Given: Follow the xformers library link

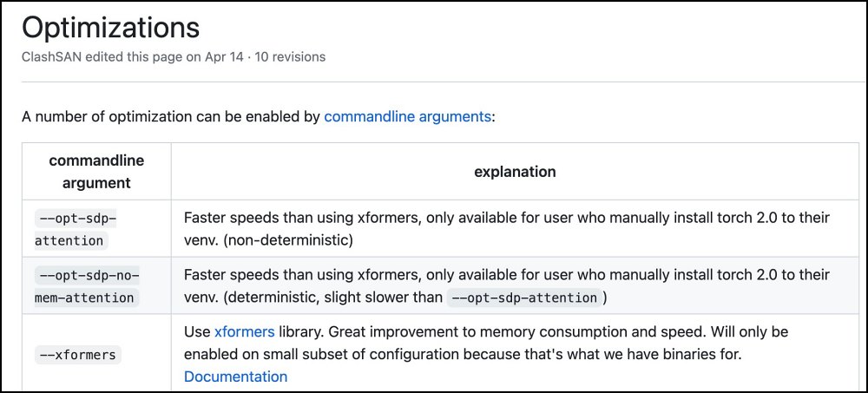Looking at the screenshot, I should [244, 332].
